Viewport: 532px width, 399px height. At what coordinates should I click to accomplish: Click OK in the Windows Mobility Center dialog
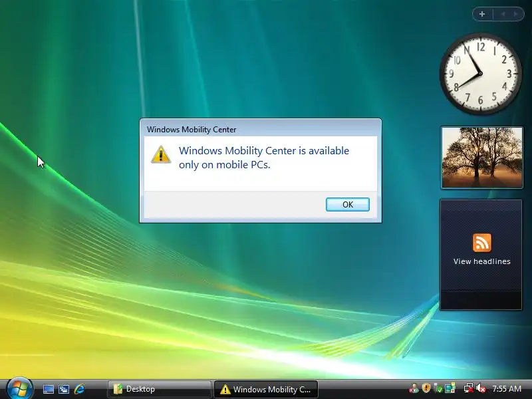tap(347, 205)
